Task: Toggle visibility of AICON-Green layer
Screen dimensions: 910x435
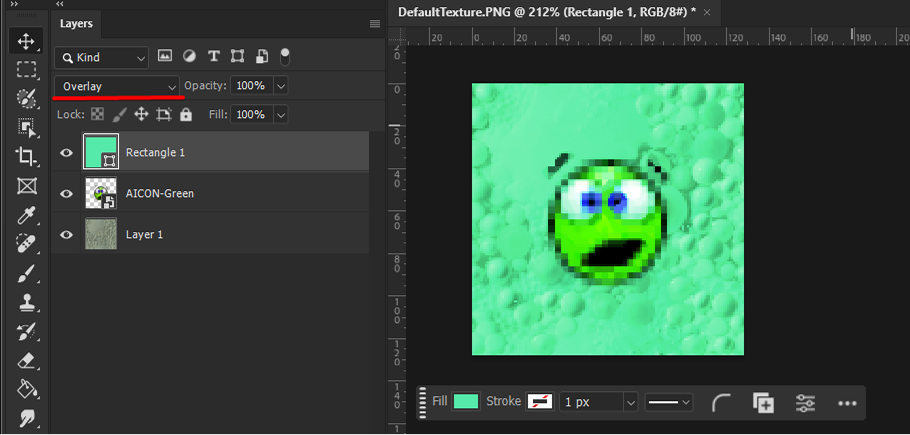Action: pos(67,194)
